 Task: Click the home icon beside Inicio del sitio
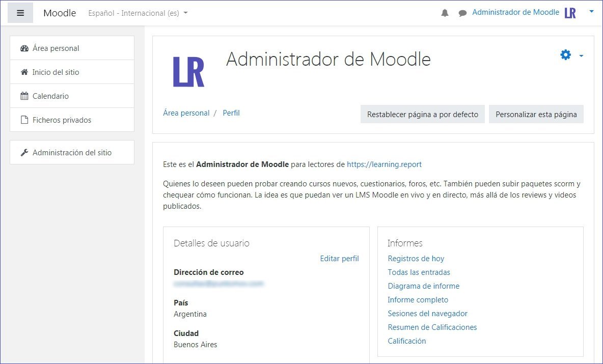(24, 72)
